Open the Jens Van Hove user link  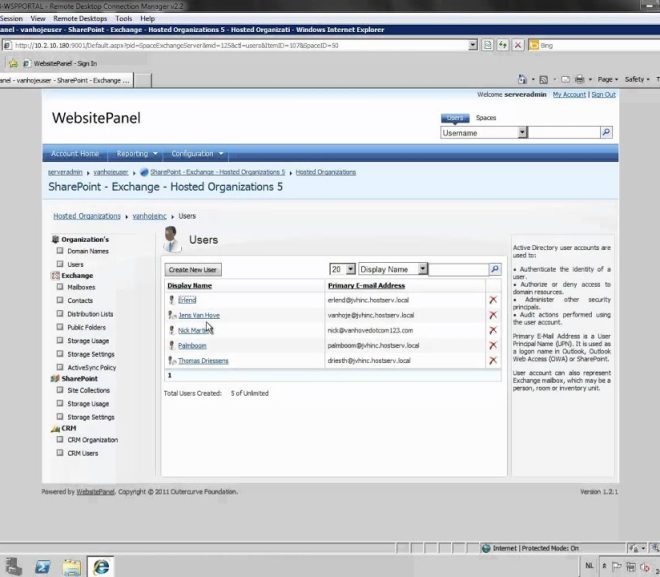199,315
